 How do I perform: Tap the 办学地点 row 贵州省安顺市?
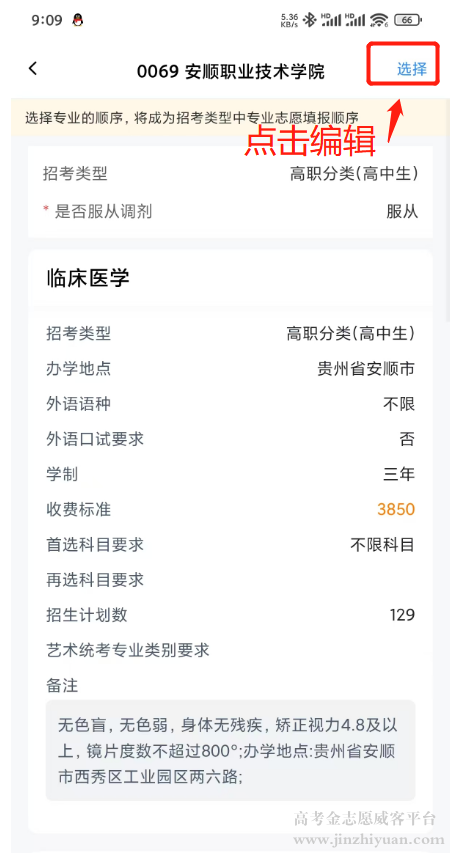point(230,369)
